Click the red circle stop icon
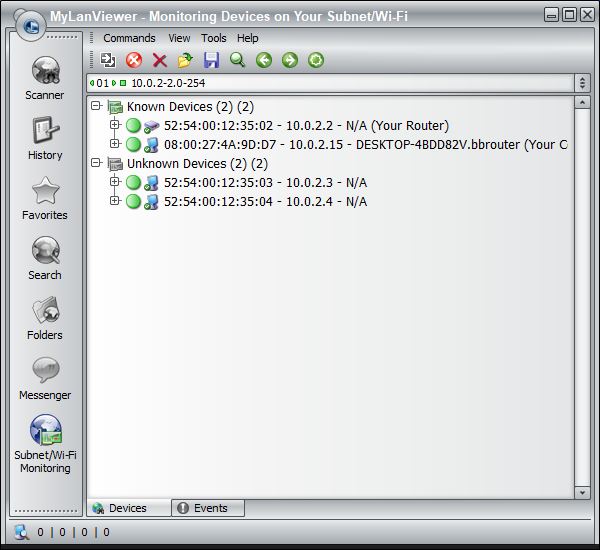The image size is (600, 550). [134, 60]
